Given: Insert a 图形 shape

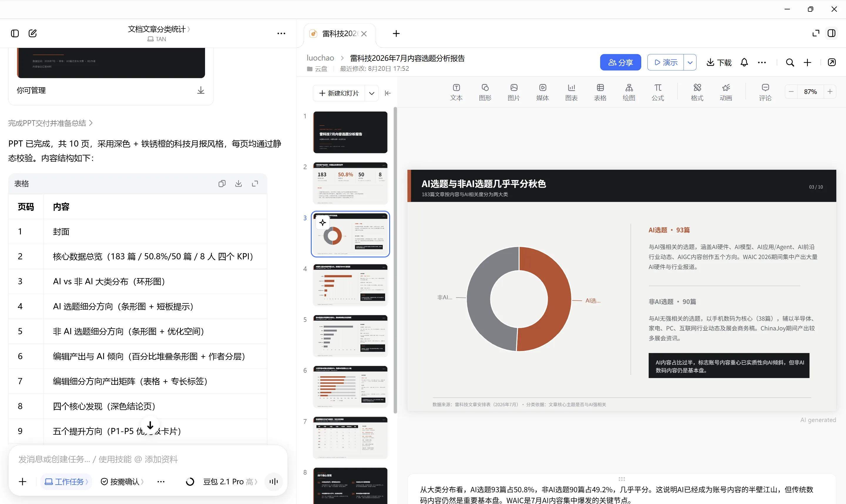Looking at the screenshot, I should point(485,93).
